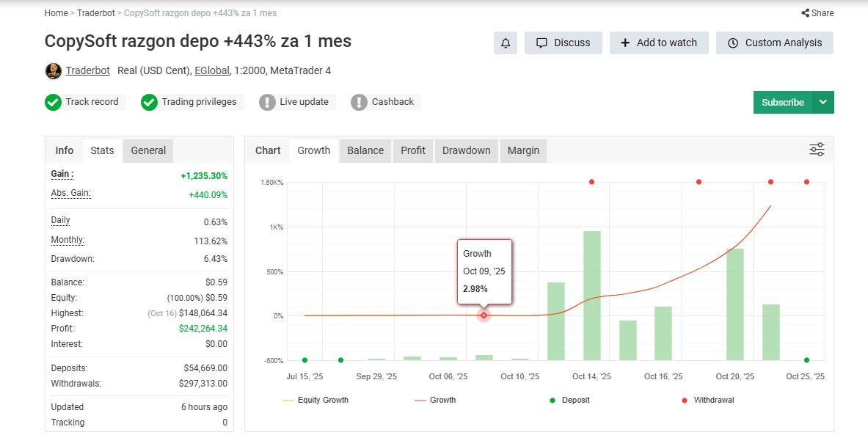This screenshot has height=446, width=868.
Task: Click the $297,313.00 withdrawals value
Action: 203,384
